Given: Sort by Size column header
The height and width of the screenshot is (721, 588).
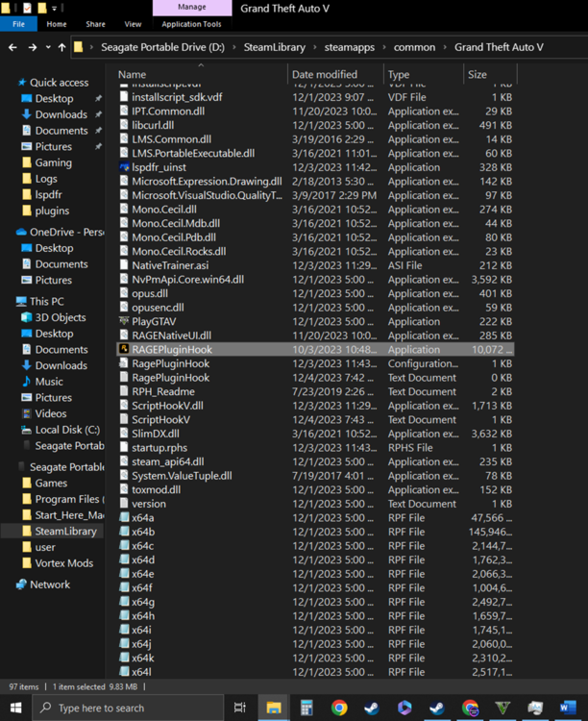Looking at the screenshot, I should coord(478,74).
